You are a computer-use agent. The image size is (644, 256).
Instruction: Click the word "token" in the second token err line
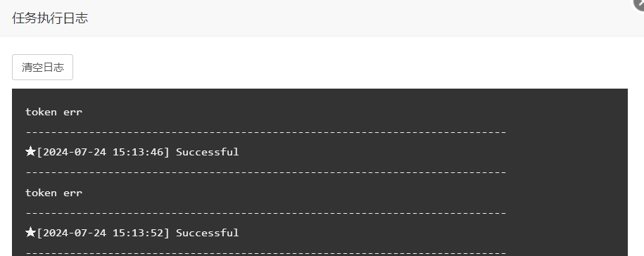41,193
